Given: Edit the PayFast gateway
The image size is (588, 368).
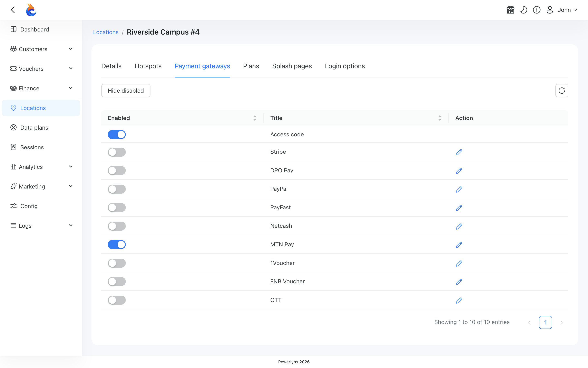Looking at the screenshot, I should (459, 208).
